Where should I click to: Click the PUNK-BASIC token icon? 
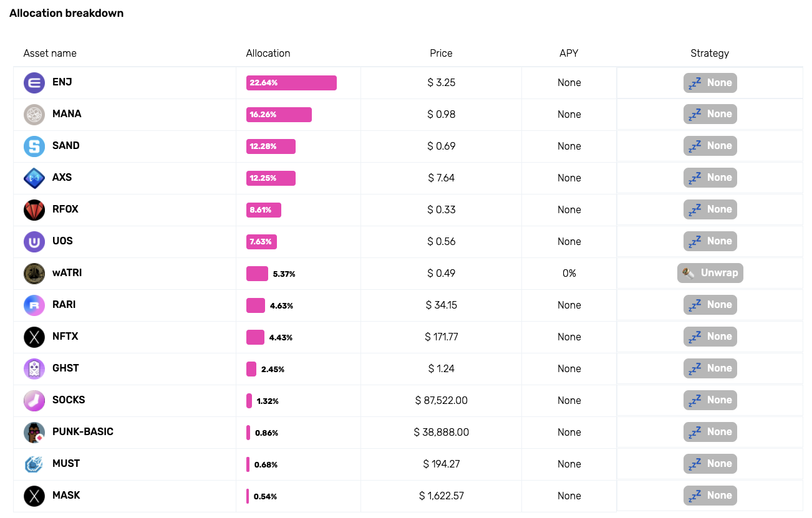click(x=34, y=433)
